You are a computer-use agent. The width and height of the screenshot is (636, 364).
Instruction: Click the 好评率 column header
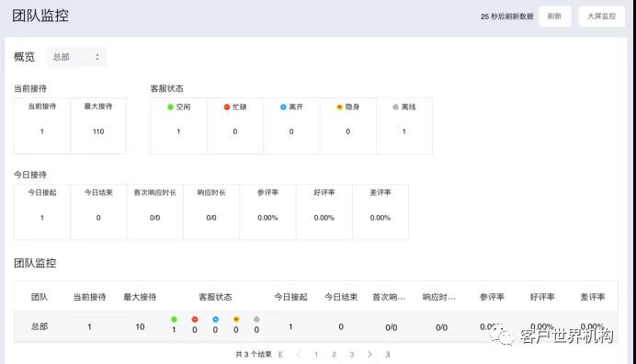click(542, 297)
